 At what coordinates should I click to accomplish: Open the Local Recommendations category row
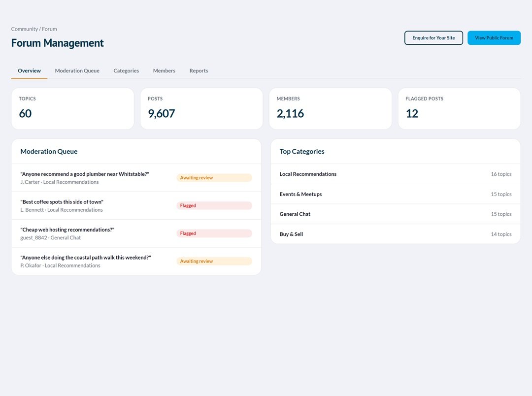tap(396, 174)
